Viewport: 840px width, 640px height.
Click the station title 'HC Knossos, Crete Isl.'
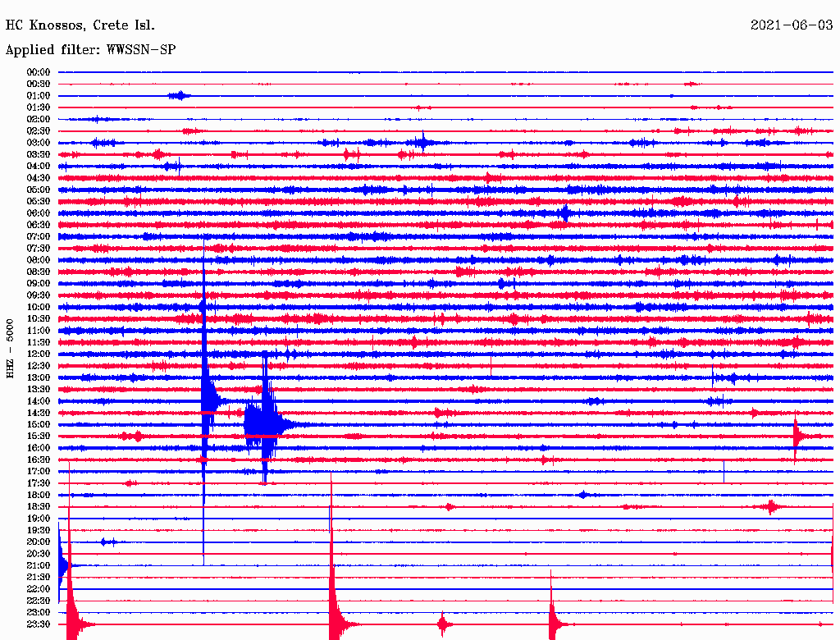click(80, 25)
